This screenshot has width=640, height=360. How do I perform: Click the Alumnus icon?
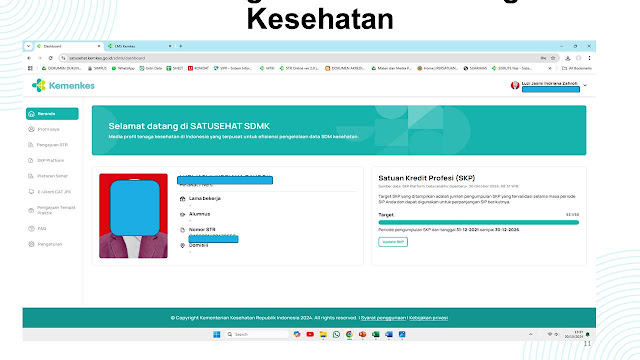click(x=182, y=214)
